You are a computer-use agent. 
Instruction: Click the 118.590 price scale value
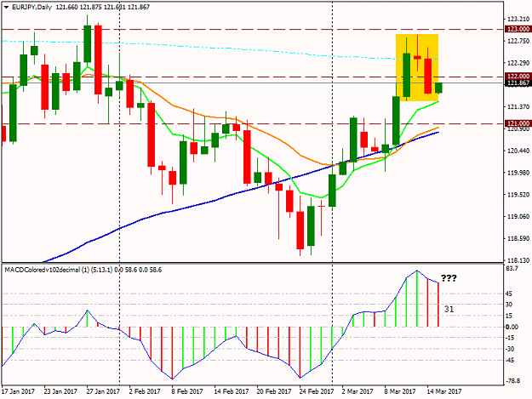[518, 239]
